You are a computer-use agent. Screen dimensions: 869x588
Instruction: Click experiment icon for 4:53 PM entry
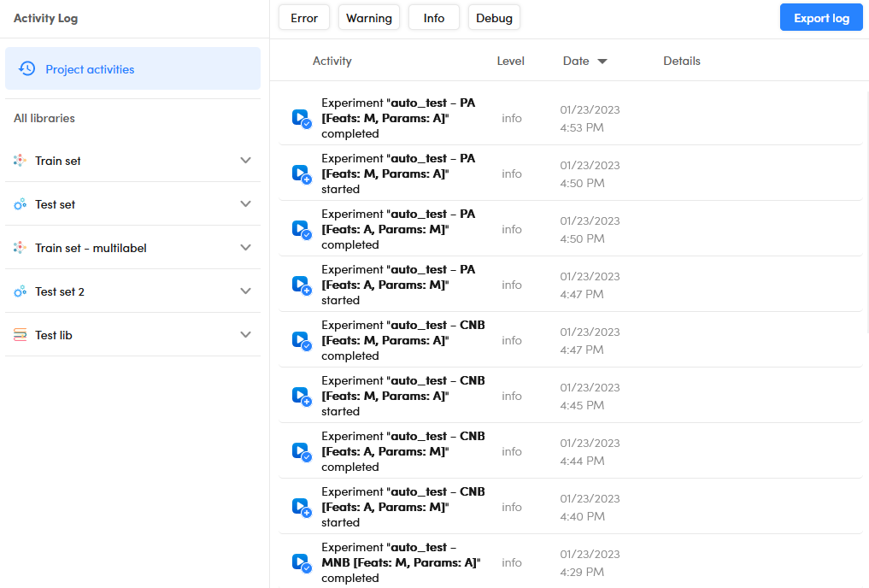click(301, 118)
